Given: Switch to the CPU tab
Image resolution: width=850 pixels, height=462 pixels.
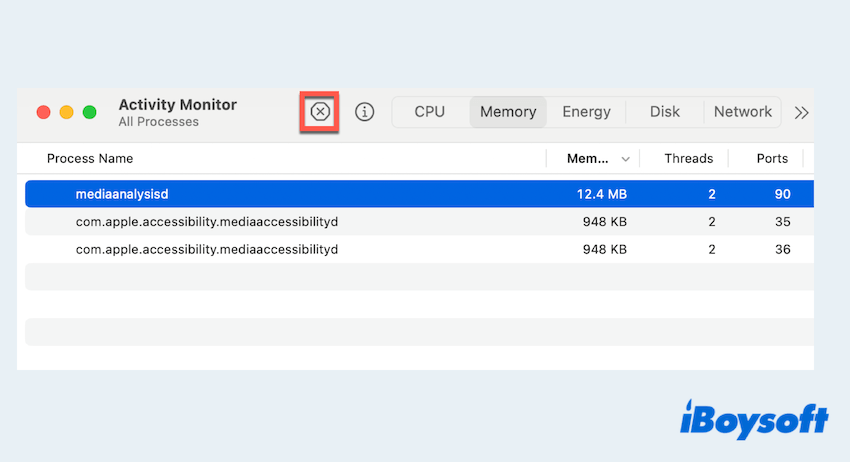Looking at the screenshot, I should point(429,112).
